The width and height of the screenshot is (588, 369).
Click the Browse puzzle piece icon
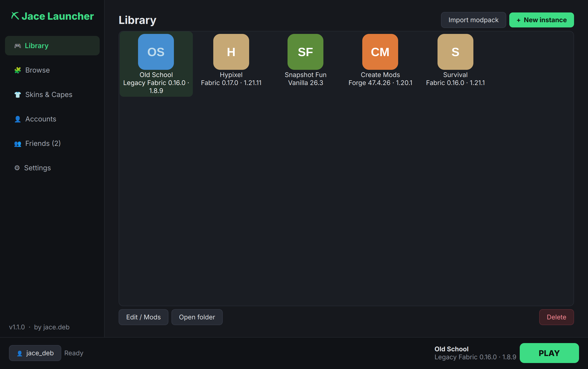click(x=17, y=70)
